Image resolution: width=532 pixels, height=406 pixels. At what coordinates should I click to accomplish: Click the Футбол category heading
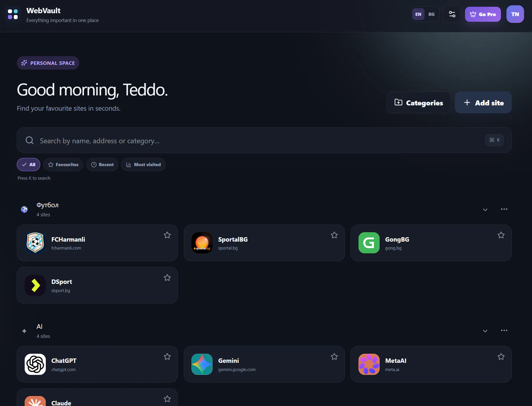tap(47, 205)
